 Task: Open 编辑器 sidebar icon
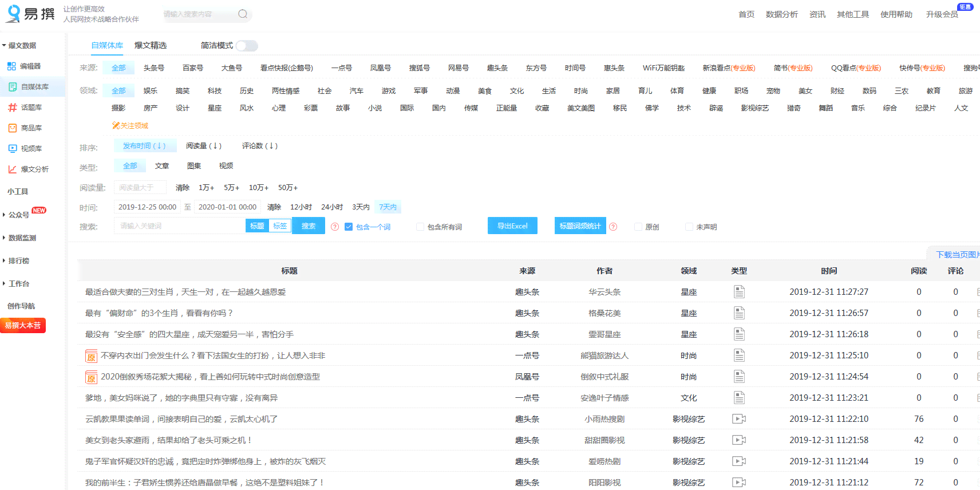coord(11,66)
